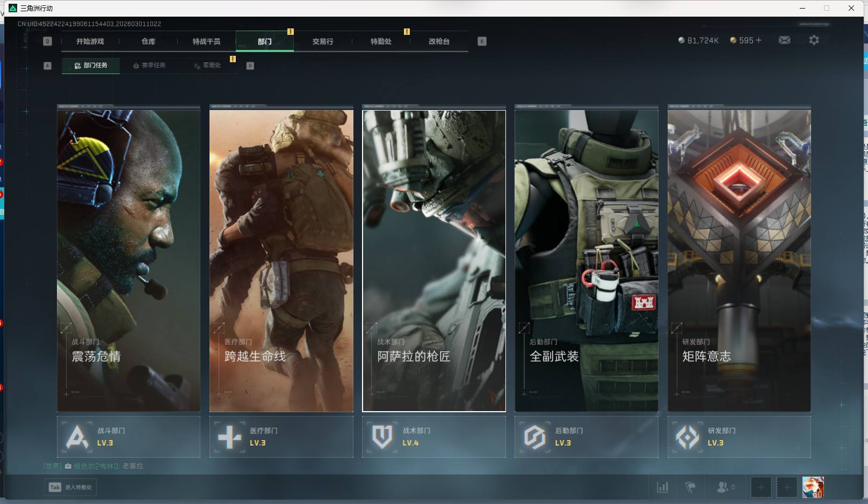Screen dimensions: 868x504
Task: Click the 战斗部门 emblem icon
Action: tap(77, 437)
